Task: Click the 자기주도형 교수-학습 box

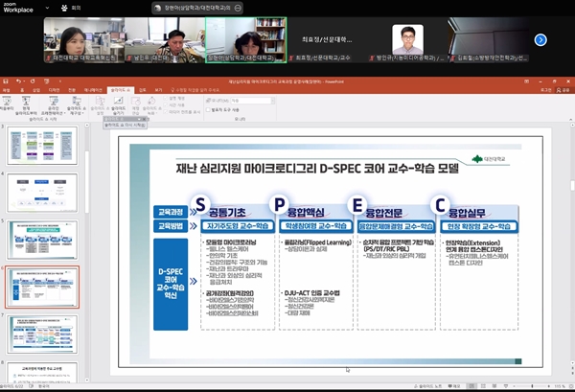Action: point(238,226)
